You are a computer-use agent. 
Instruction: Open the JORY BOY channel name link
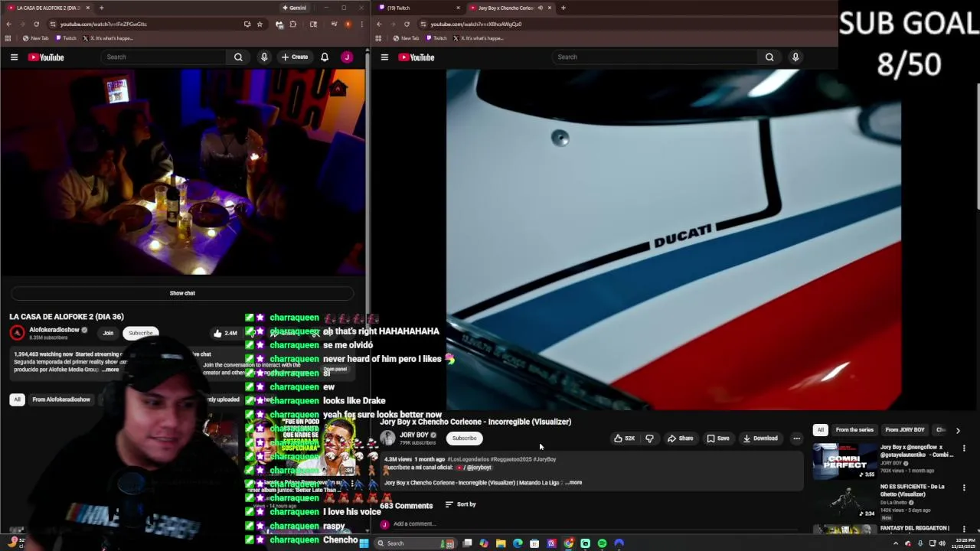pyautogui.click(x=413, y=435)
